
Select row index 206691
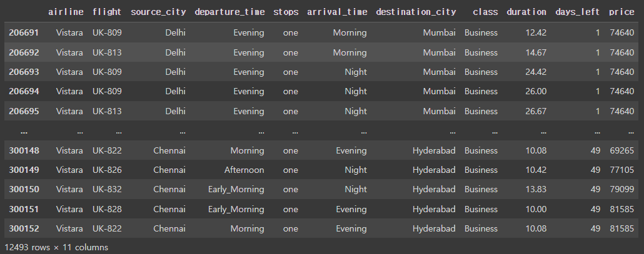[24, 33]
